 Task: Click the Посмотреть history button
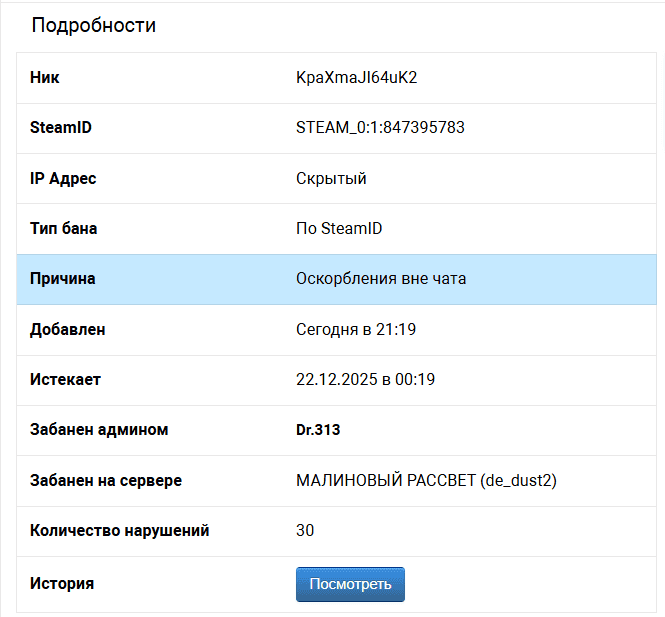[x=350, y=584]
